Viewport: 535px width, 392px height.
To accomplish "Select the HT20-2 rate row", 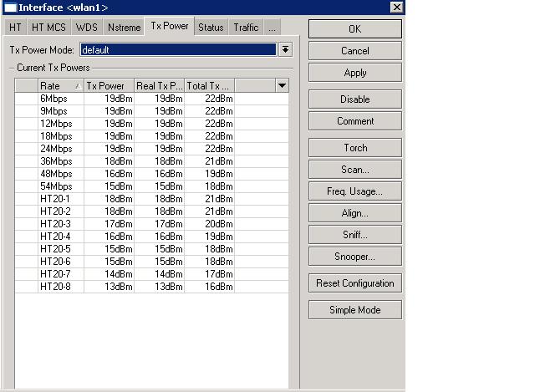I will pos(152,211).
